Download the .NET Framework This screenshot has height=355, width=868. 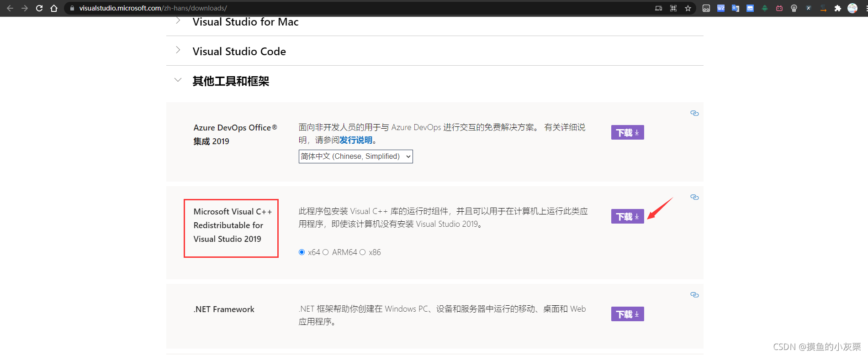click(627, 314)
